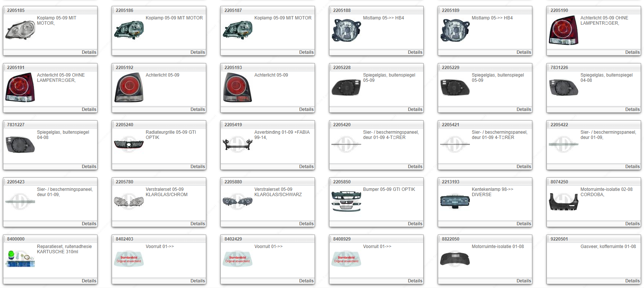The width and height of the screenshot is (644, 288).
Task: Click the axle connection part image
Action: pos(237,144)
